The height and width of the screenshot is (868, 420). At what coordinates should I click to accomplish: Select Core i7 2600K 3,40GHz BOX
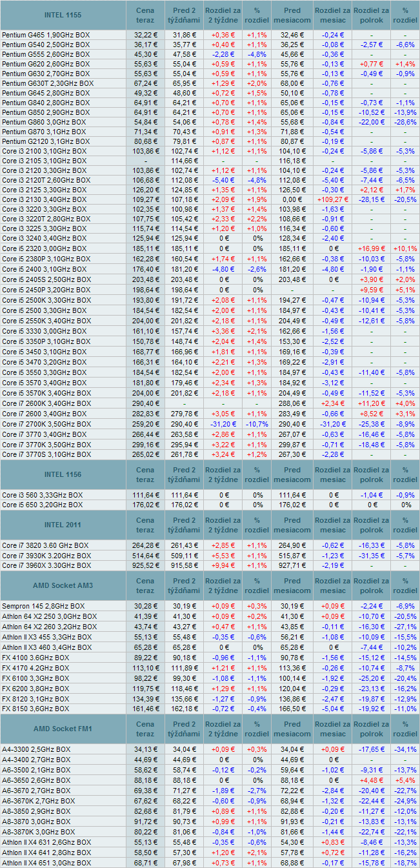pos(46,403)
